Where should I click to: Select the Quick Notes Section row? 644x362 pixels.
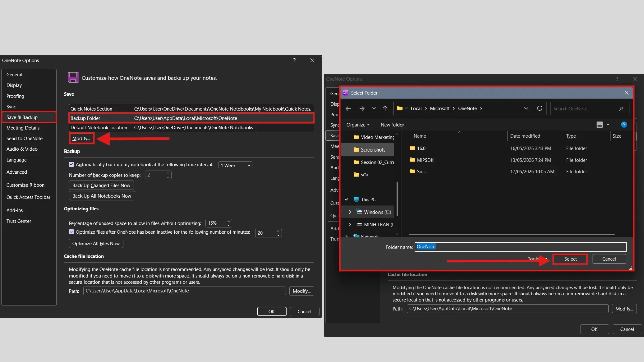coord(192,109)
